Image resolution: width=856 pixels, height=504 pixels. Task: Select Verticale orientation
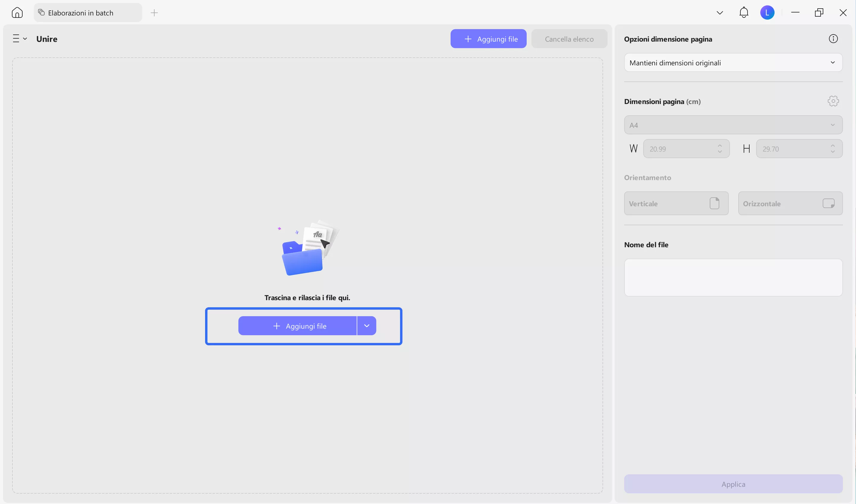676,203
